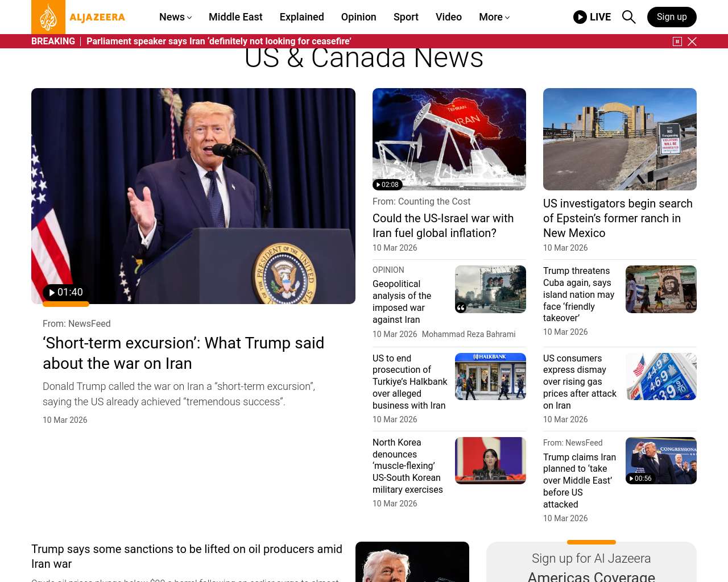The height and width of the screenshot is (582, 728).
Task: Close the breaking news banner
Action: tap(692, 41)
